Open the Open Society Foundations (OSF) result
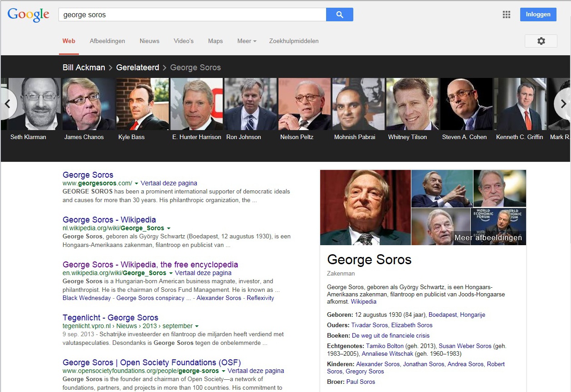Image resolution: width=571 pixels, height=392 pixels. (x=151, y=363)
